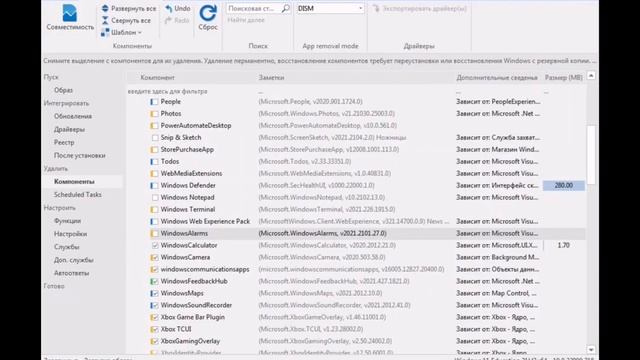Click the Развернуть все expand-all icon
The width and height of the screenshot is (640, 360).
pyautogui.click(x=105, y=8)
